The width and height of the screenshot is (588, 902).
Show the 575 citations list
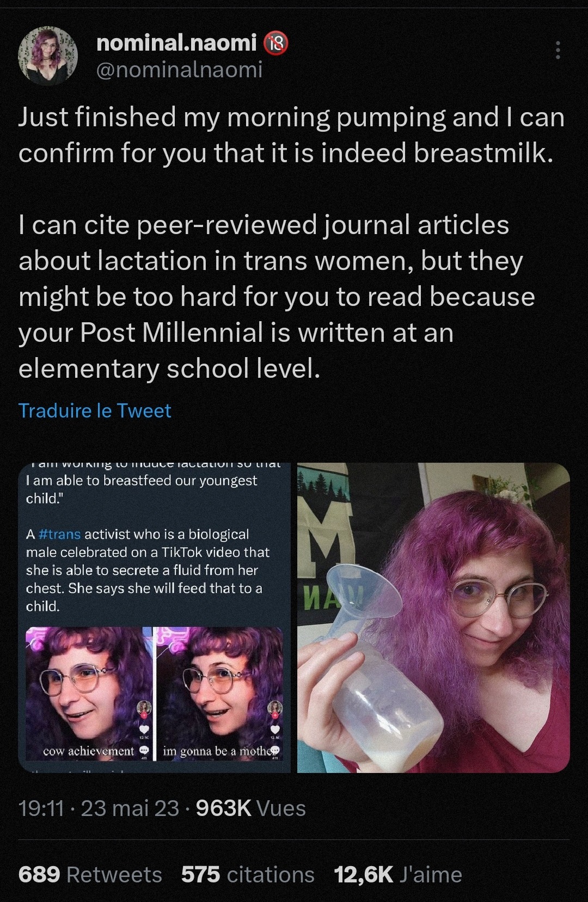click(x=248, y=875)
